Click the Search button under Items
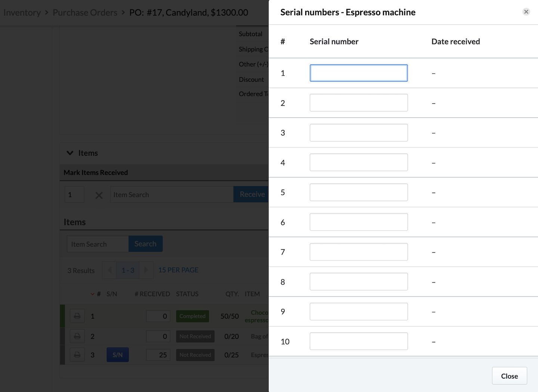Screen dimensions: 538x392 point(145,244)
